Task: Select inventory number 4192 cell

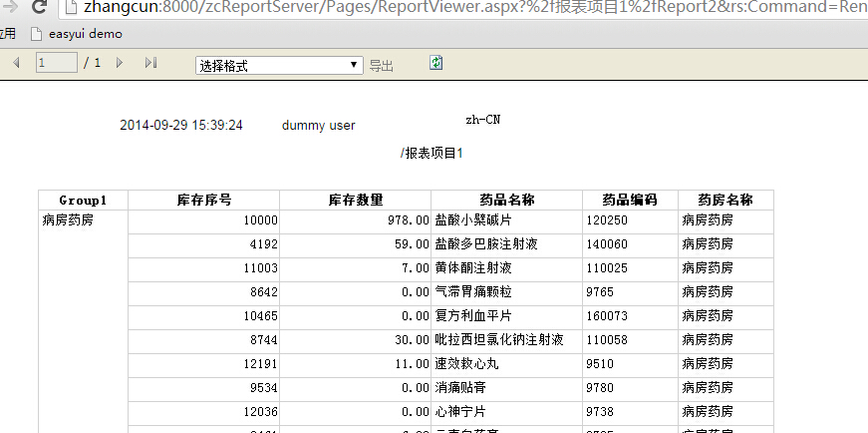Action: (203, 244)
